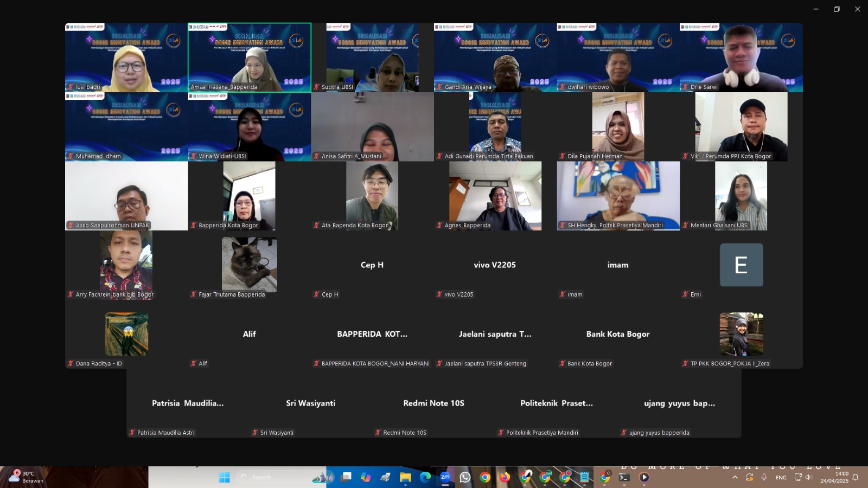Open WhatsApp from the taskbar
The width and height of the screenshot is (868, 488).
coord(465,477)
